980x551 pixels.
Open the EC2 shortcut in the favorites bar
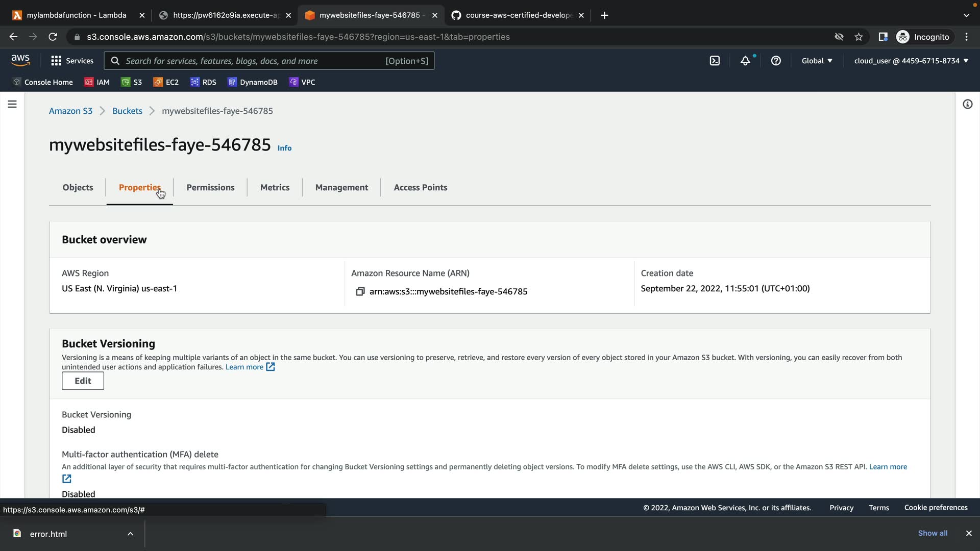166,82
